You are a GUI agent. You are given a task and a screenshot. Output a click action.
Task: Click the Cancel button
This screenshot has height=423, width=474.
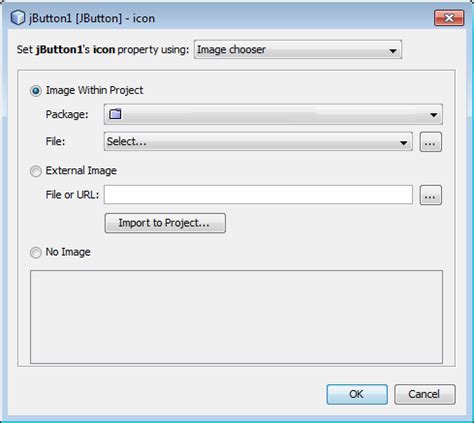(x=425, y=394)
